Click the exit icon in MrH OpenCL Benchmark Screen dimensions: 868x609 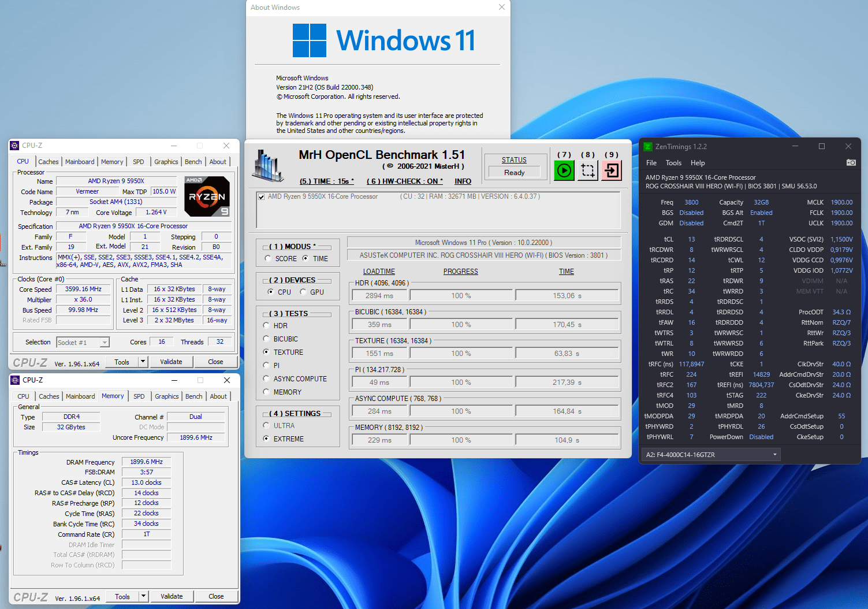coord(612,170)
